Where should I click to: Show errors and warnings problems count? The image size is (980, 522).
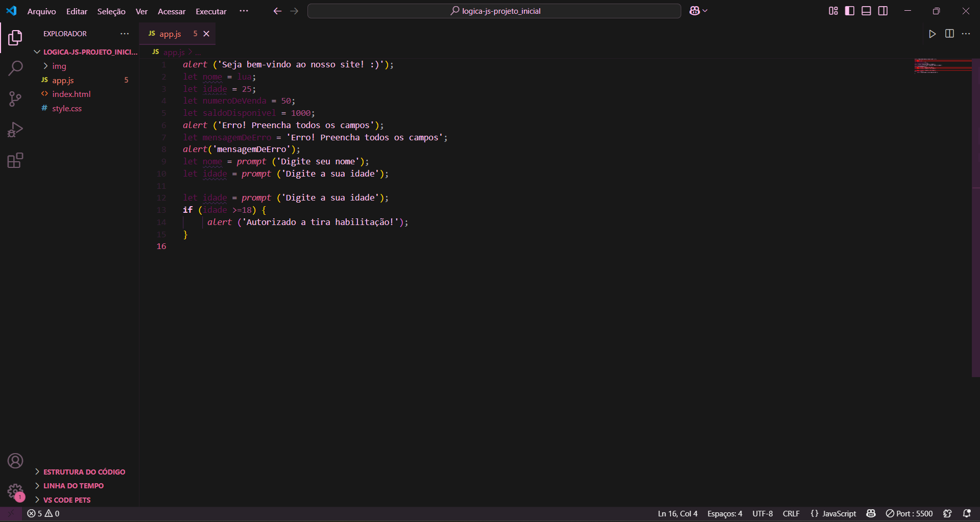pyautogui.click(x=43, y=513)
